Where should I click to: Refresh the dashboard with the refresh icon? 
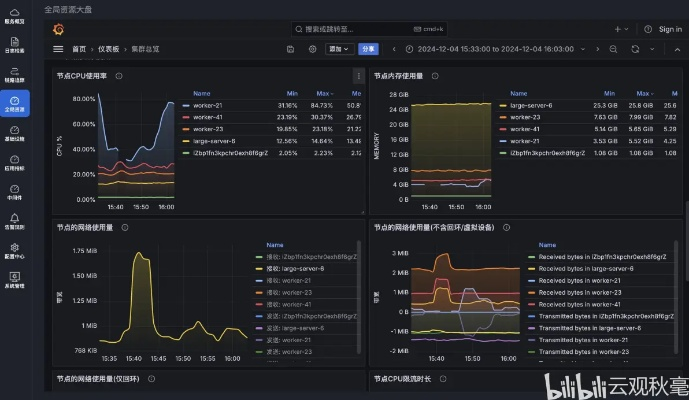point(635,48)
